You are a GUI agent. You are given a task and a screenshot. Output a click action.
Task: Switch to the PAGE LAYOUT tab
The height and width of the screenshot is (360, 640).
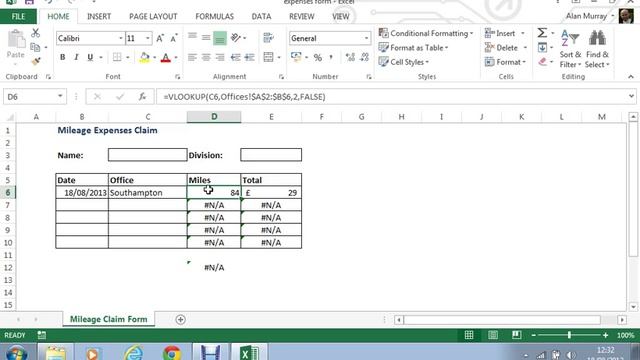pos(153,16)
